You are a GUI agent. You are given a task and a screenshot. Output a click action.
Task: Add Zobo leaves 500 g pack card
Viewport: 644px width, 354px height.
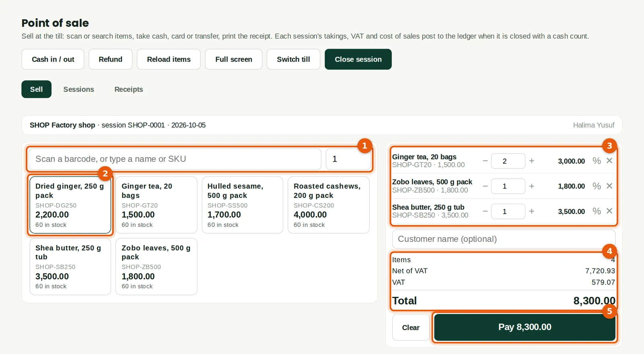tap(156, 267)
